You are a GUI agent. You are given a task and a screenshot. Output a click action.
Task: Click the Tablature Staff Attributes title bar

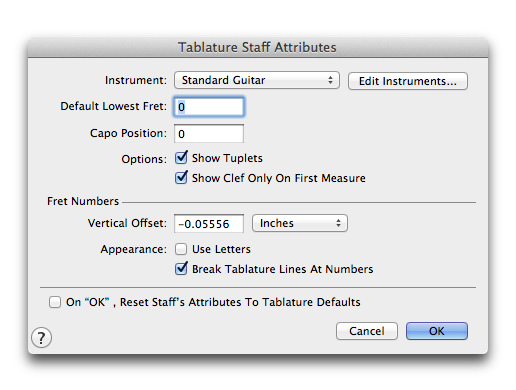coord(258,47)
